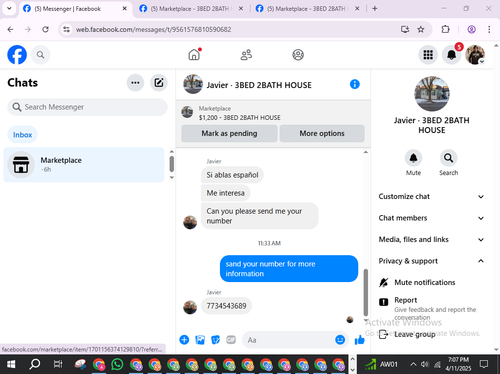This screenshot has height=374, width=500.
Task: Send a thumbs up like
Action: click(359, 340)
